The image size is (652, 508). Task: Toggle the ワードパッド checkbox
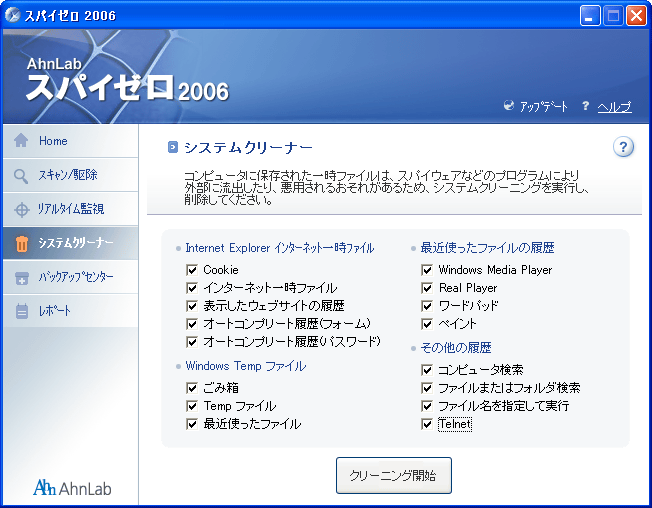(427, 306)
